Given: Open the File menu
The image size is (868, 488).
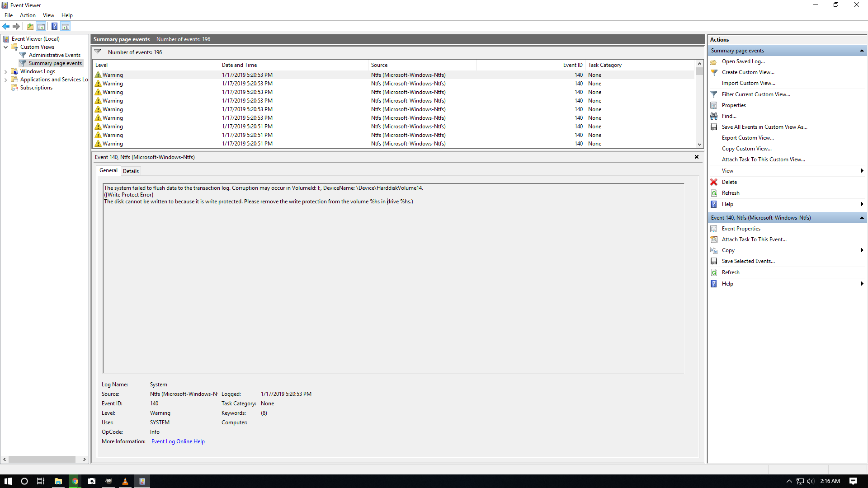Looking at the screenshot, I should [x=9, y=15].
